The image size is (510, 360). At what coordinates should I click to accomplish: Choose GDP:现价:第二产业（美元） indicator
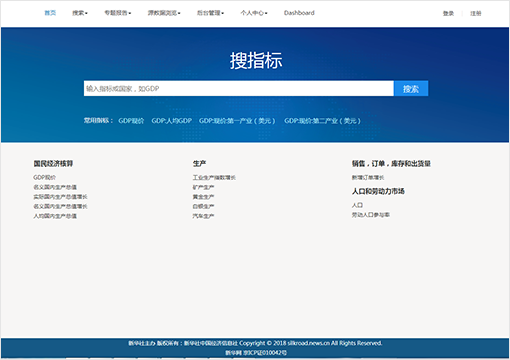[322, 121]
